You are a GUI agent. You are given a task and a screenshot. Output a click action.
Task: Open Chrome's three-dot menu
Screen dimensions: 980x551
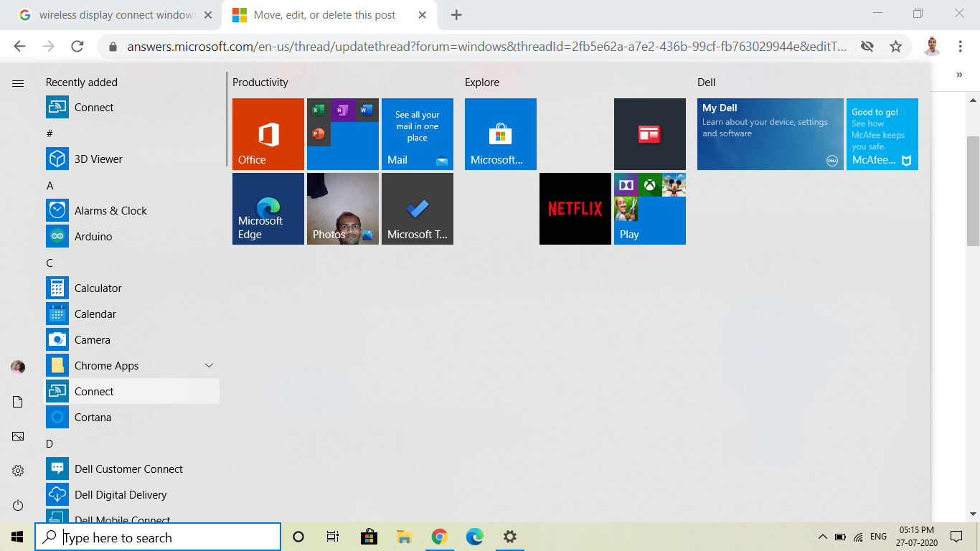click(960, 46)
